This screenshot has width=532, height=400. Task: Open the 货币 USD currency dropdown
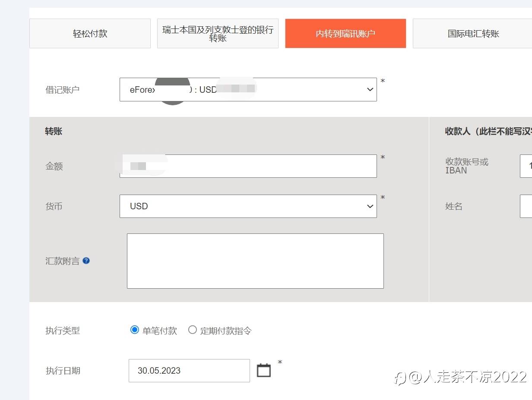(248, 206)
